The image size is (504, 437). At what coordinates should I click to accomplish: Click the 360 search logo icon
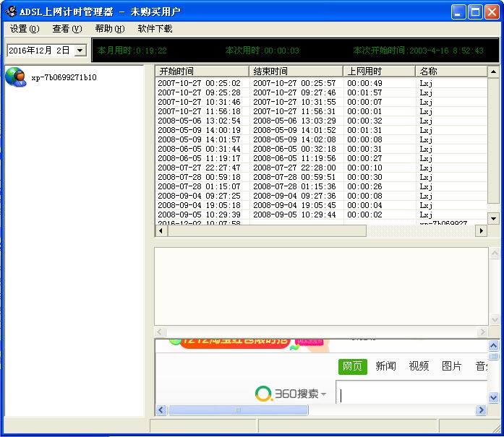click(263, 394)
